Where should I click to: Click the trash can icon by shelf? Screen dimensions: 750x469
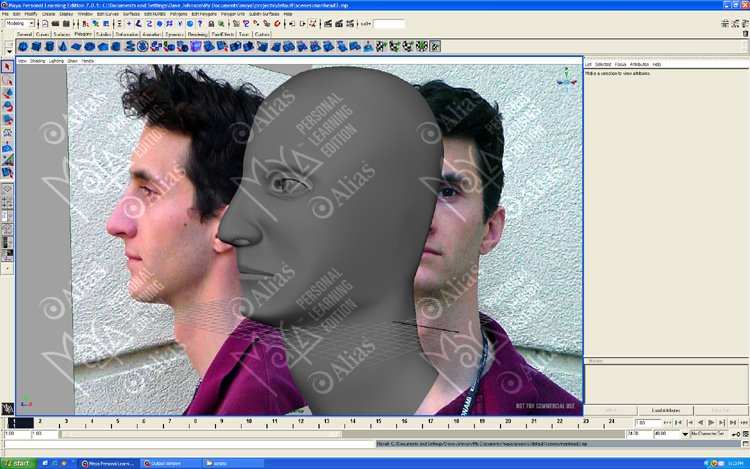[745, 34]
